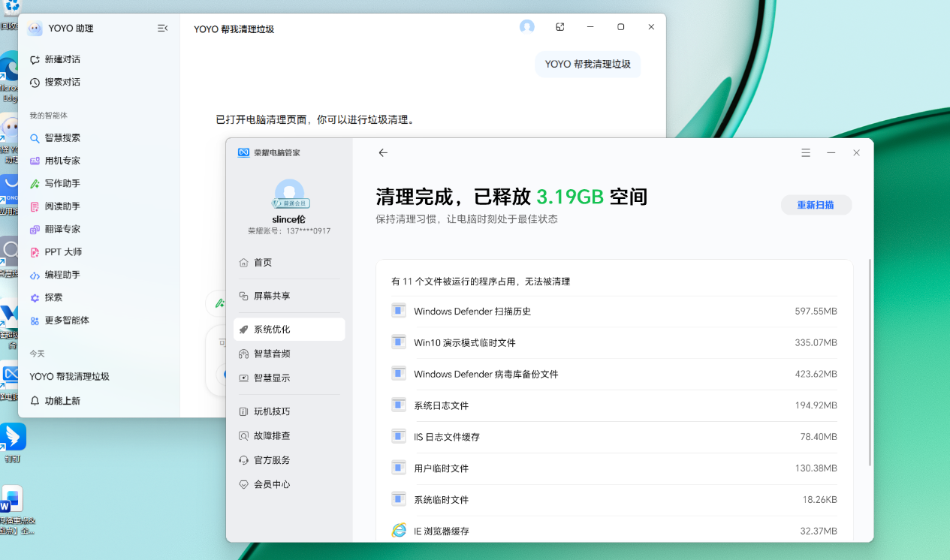Screen dimensions: 950x560
Task: Click the user avatar in YOYO title bar
Action: click(x=527, y=27)
